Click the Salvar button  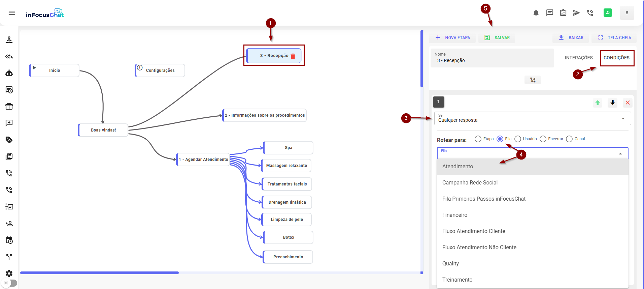point(497,38)
